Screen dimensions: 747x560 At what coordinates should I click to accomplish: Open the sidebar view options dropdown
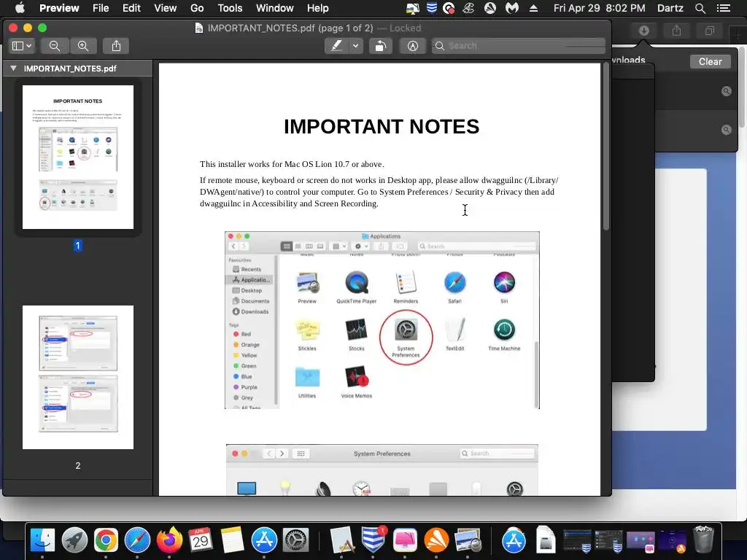[x=22, y=46]
